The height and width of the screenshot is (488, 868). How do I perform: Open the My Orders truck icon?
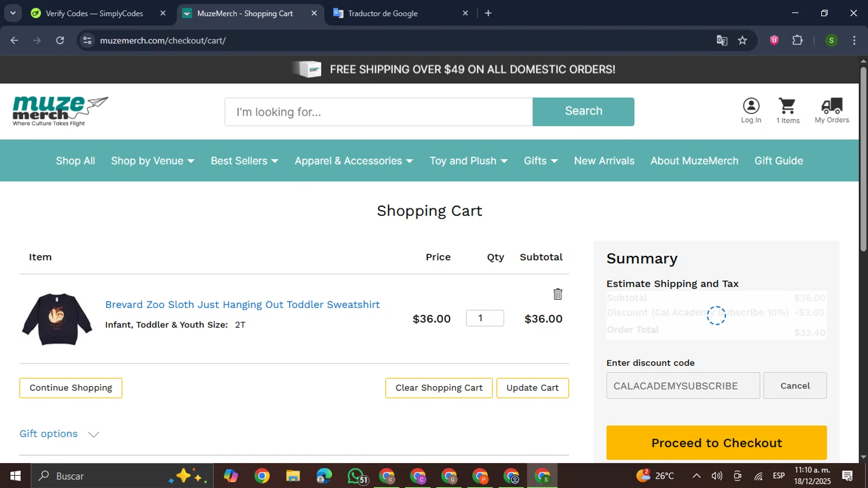[x=832, y=111]
